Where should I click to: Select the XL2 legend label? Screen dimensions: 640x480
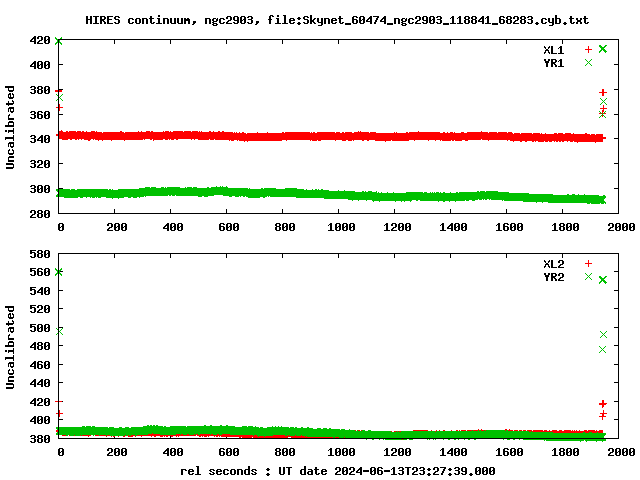coord(553,264)
